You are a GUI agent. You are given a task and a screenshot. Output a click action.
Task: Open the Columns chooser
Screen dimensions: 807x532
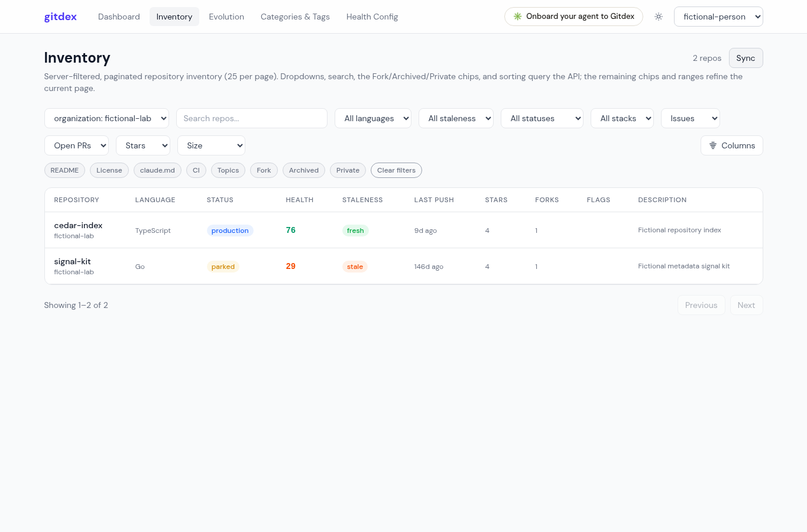click(732, 145)
